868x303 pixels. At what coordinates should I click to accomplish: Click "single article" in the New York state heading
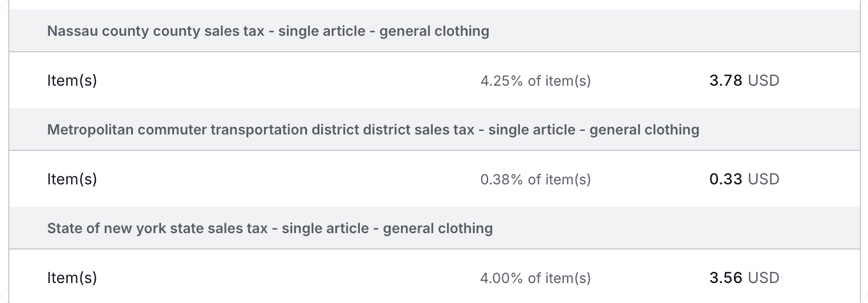click(325, 228)
